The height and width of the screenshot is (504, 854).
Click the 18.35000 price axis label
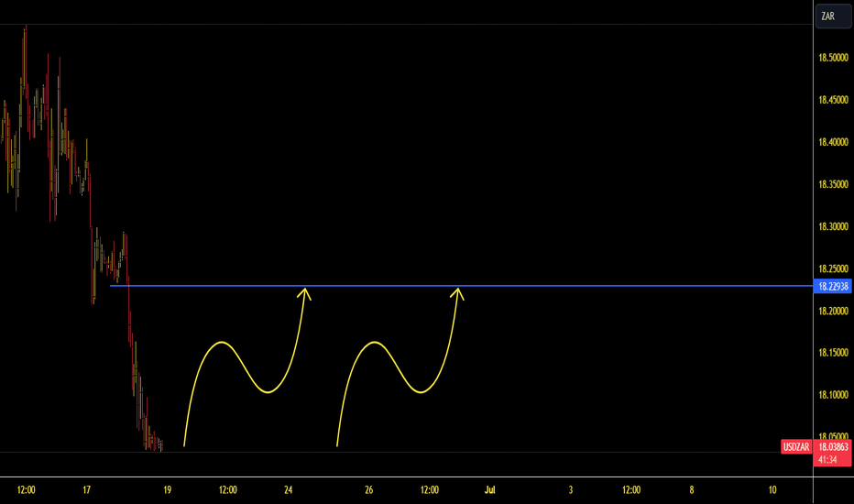point(833,185)
